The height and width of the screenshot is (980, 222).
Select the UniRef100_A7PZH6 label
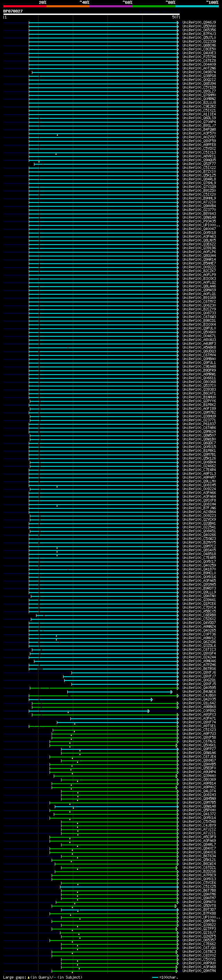(x=199, y=665)
